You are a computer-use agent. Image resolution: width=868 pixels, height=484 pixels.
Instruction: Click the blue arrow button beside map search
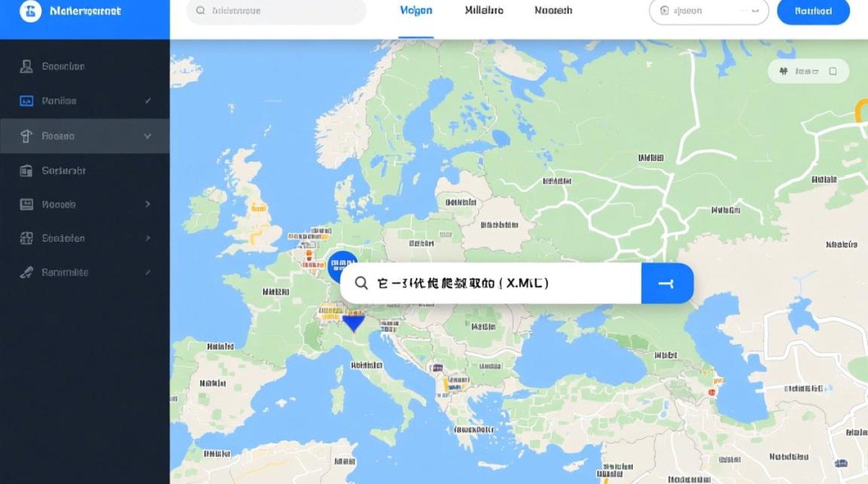tap(667, 283)
